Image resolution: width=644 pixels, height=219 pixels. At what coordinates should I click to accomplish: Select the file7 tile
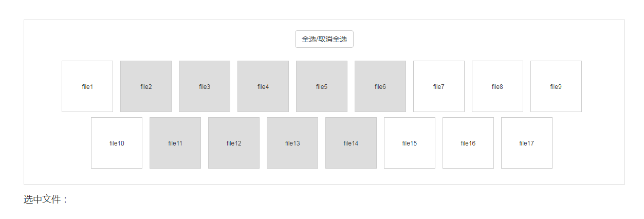439,86
